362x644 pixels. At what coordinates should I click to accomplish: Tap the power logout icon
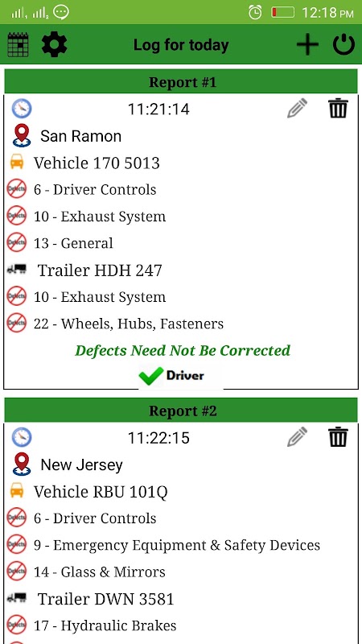[x=343, y=44]
